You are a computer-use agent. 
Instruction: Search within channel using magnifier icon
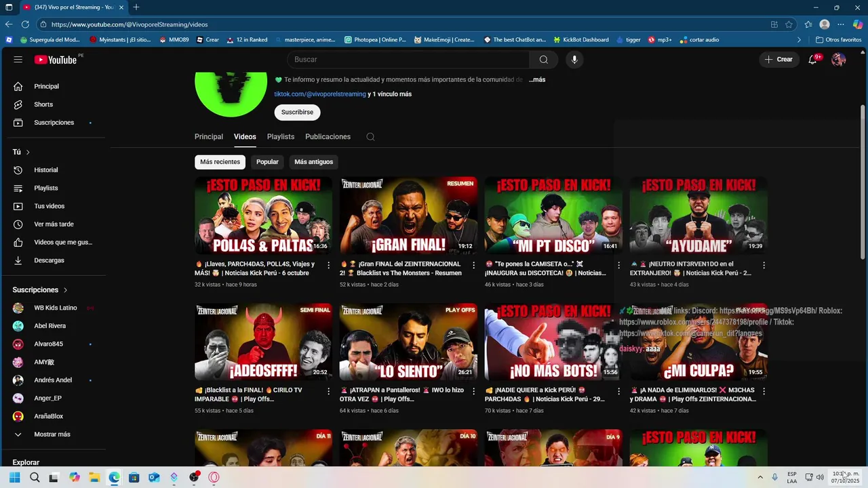click(x=370, y=137)
